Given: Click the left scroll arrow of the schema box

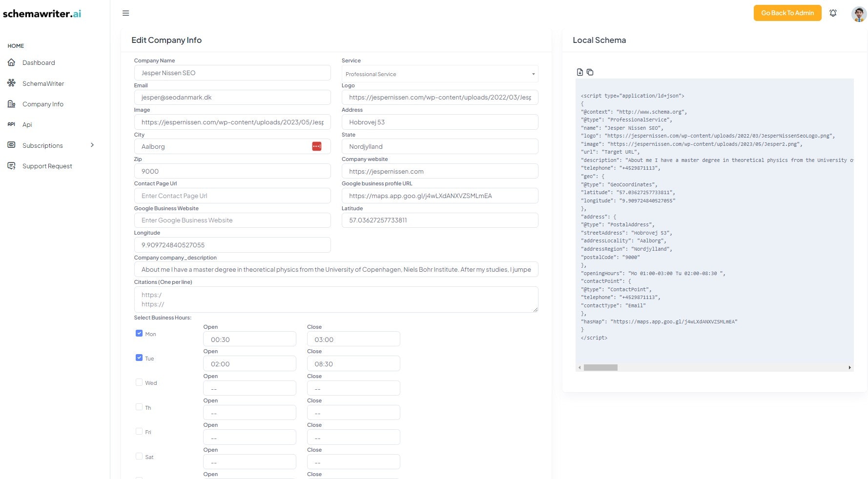Looking at the screenshot, I should click(x=579, y=368).
